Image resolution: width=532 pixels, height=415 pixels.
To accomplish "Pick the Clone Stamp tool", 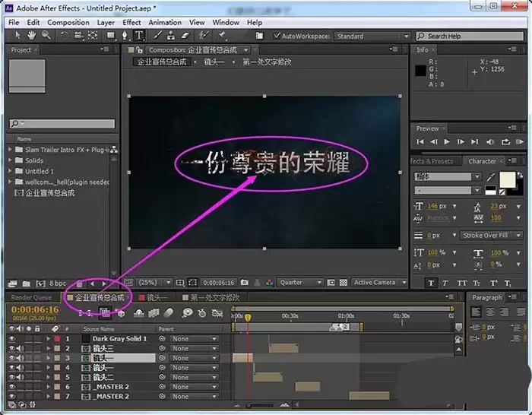I will [x=171, y=36].
